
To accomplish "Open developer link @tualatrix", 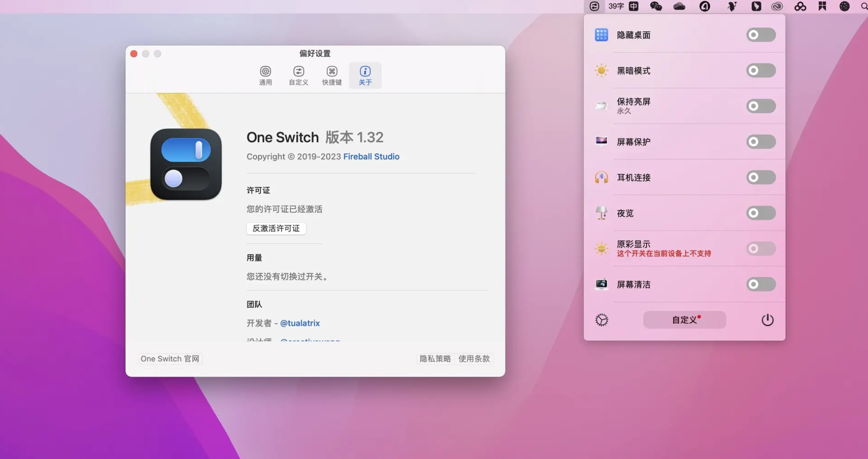I will tap(300, 323).
